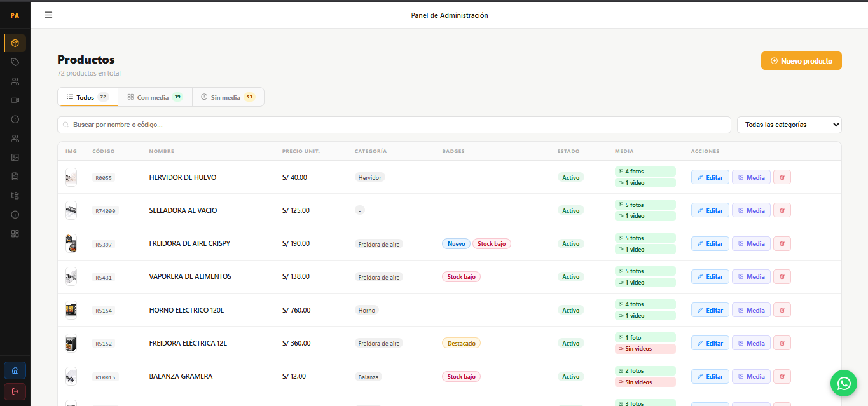Edit the FREIDORA DE AIRE CRISPY product

point(710,243)
